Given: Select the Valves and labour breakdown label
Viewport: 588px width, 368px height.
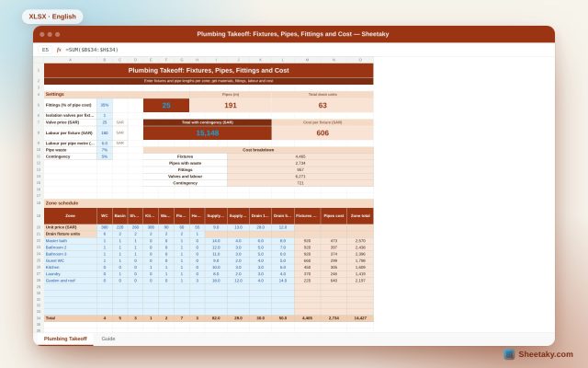Looking at the screenshot, I should [186, 177].
